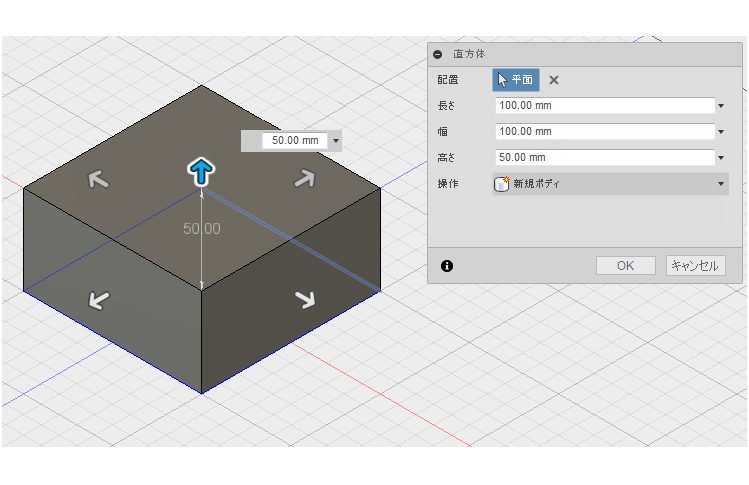Click the blue upward height manipulator arrow
The height and width of the screenshot is (485, 749).
(201, 172)
